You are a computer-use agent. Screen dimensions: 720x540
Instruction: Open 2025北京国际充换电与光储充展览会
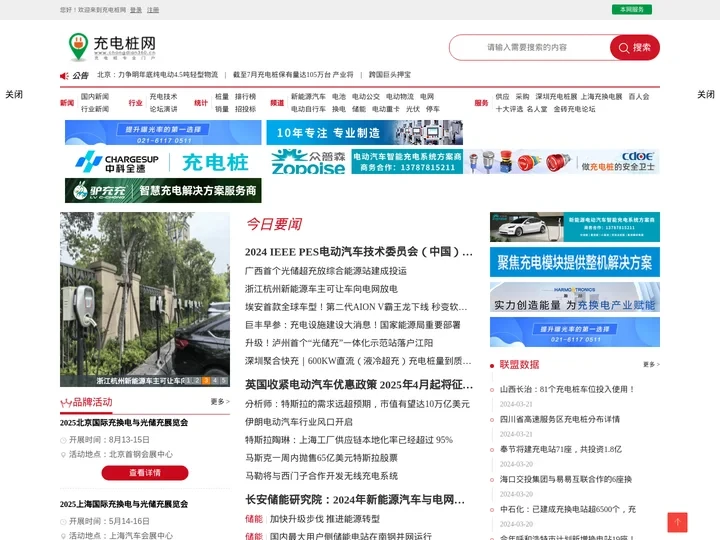click(124, 422)
